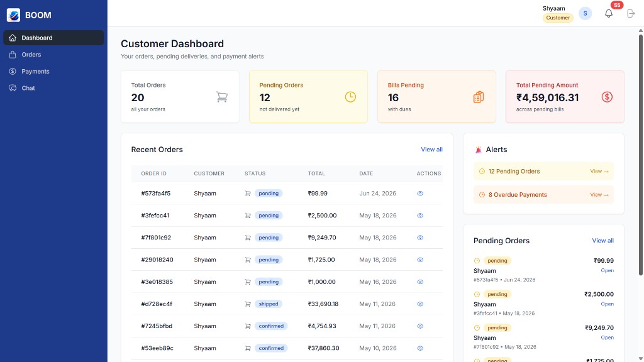This screenshot has height=362, width=644.
Task: Click the notification bell icon
Action: (x=609, y=14)
